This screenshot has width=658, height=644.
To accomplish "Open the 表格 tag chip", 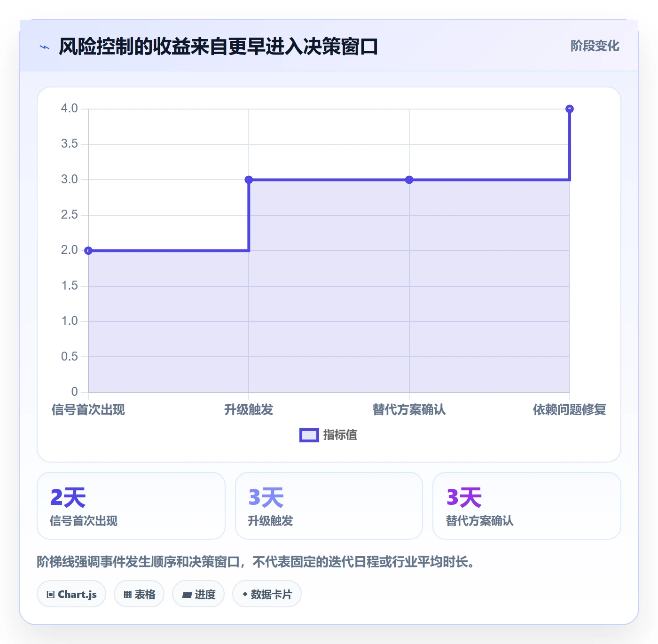I will pos(139,594).
